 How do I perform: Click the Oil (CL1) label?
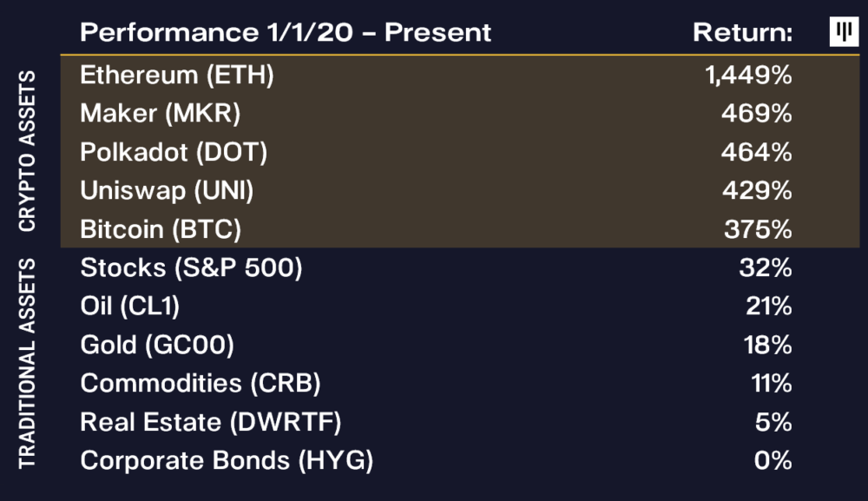click(x=129, y=307)
